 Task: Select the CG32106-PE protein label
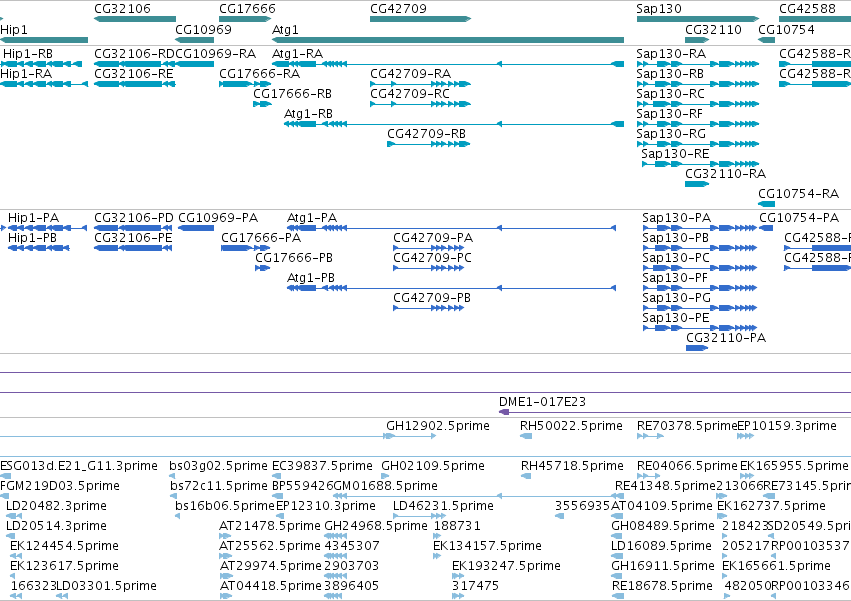tap(133, 238)
